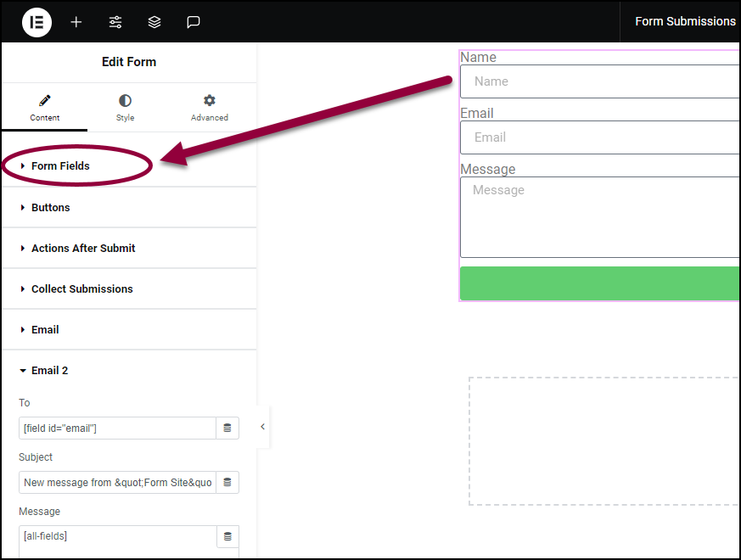The image size is (741, 560).
Task: Click the To field with email shortcode
Action: coord(117,428)
